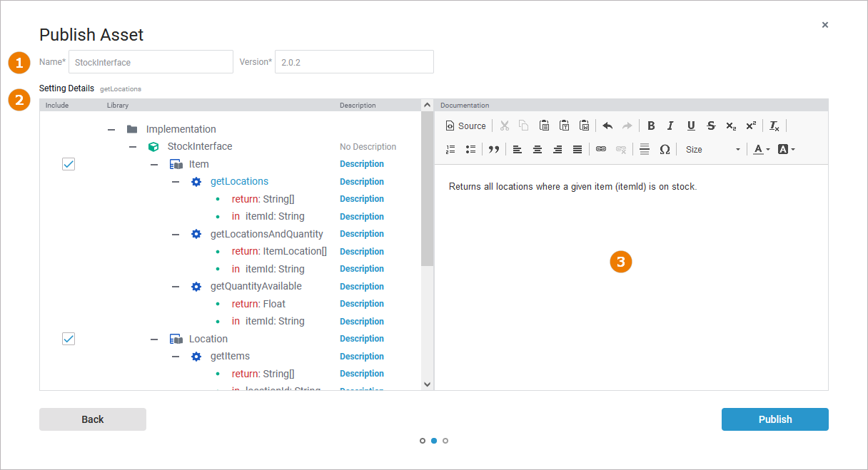Collapse the getLocationsAndQuantity operation
The width and height of the screenshot is (868, 470).
tap(176, 235)
